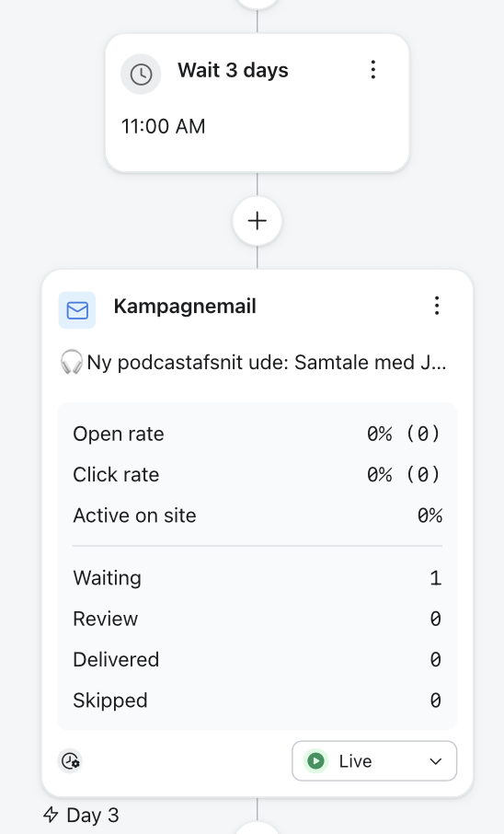Click the lightning bolt Day 3 icon
The height and width of the screenshot is (834, 504).
[51, 815]
